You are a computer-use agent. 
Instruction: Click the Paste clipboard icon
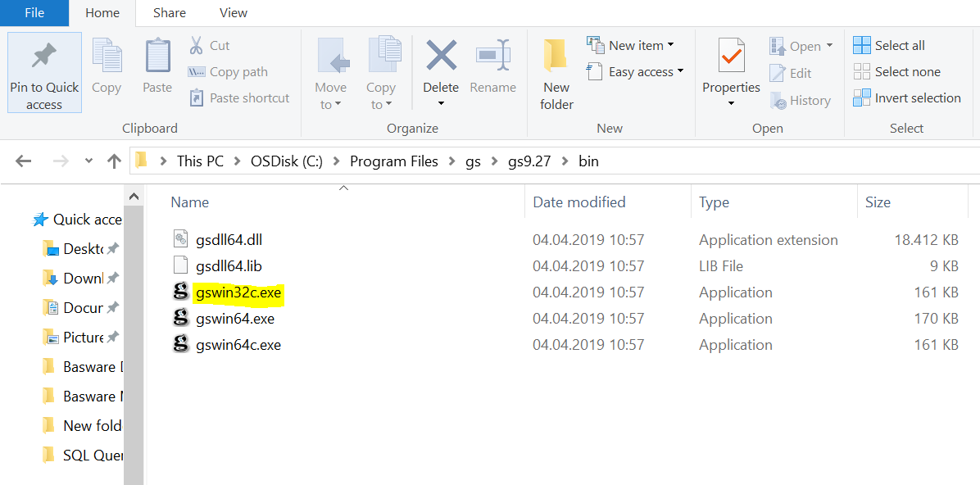click(x=157, y=57)
